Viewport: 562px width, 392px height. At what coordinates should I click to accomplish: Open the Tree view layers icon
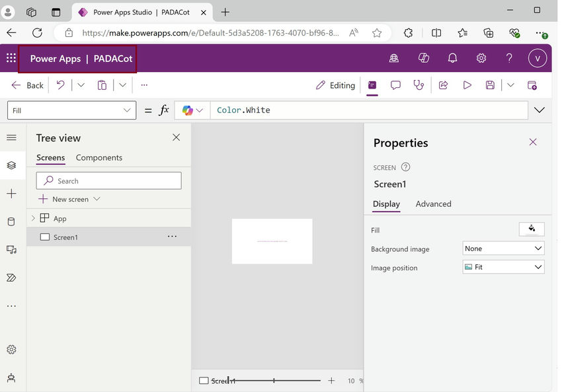pos(11,165)
